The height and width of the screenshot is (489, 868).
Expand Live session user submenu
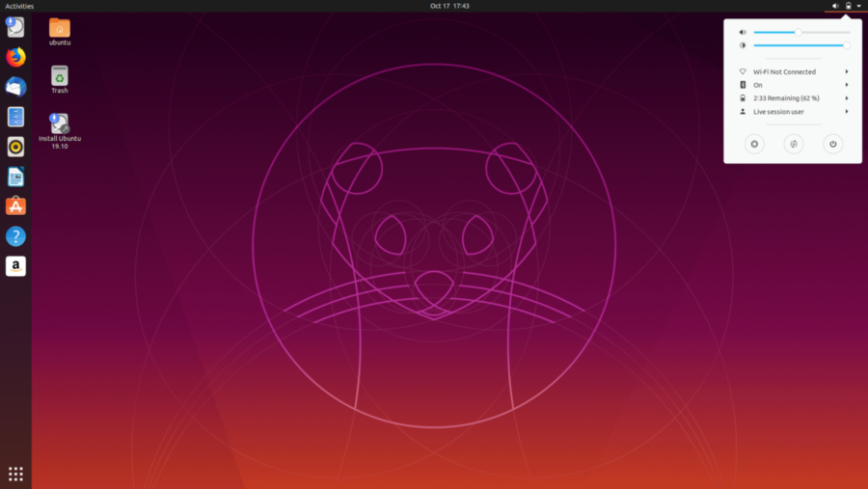coord(793,111)
